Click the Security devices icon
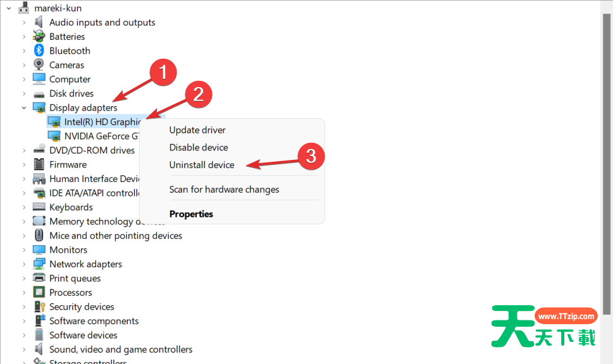This screenshot has height=364, width=613. 39,306
